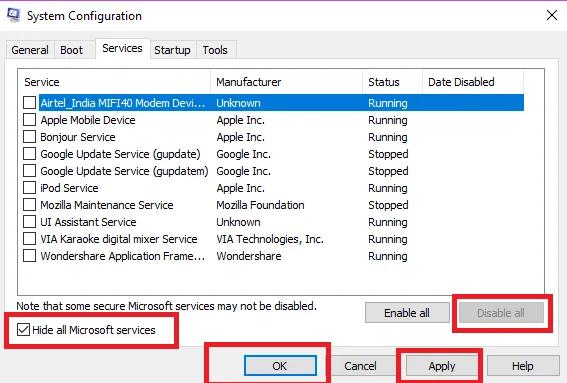Check VIA Karaoke digital mixer Service checkbox
This screenshot has height=383, width=567.
point(29,239)
